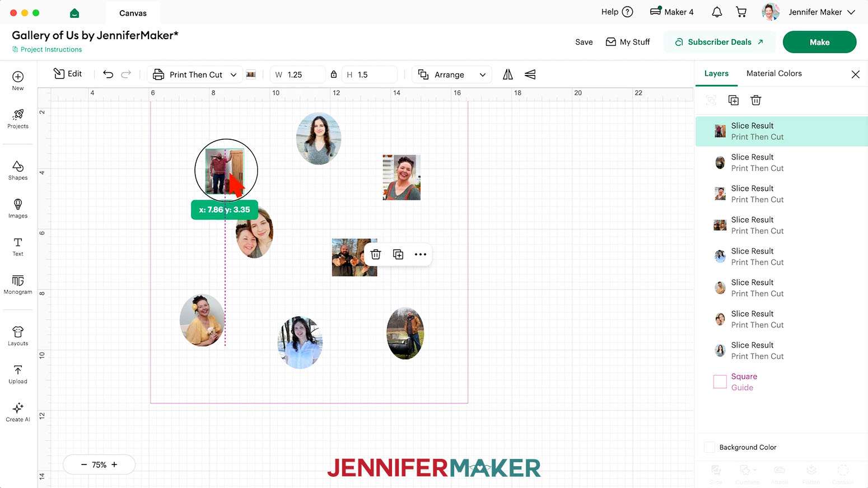Screen dimensions: 868x488
Task: Select the two women oval photo
Action: coord(255,233)
